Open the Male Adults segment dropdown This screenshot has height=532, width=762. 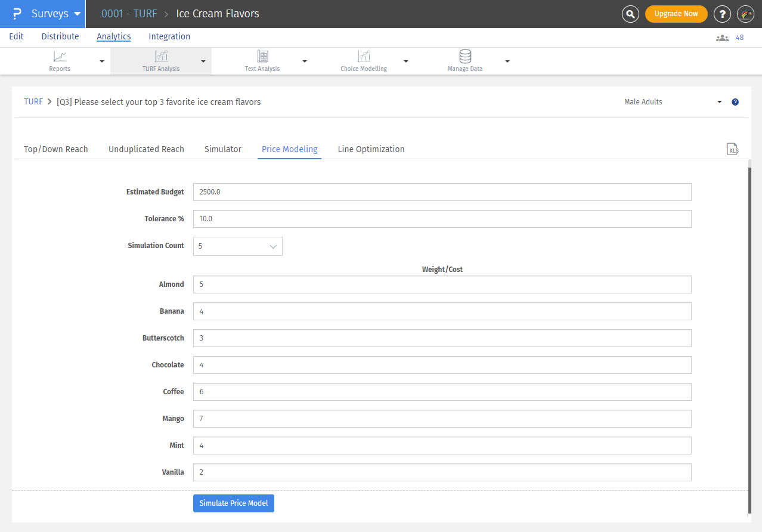(x=673, y=102)
